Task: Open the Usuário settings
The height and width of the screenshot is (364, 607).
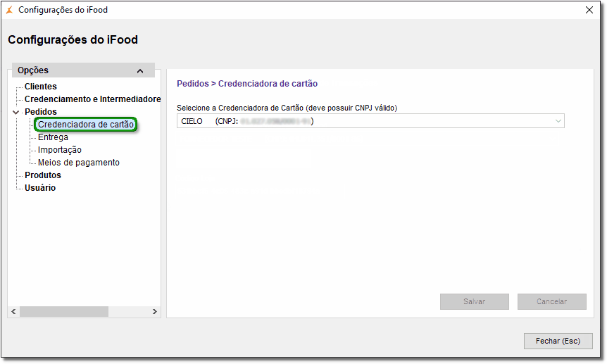Action: pyautogui.click(x=40, y=188)
